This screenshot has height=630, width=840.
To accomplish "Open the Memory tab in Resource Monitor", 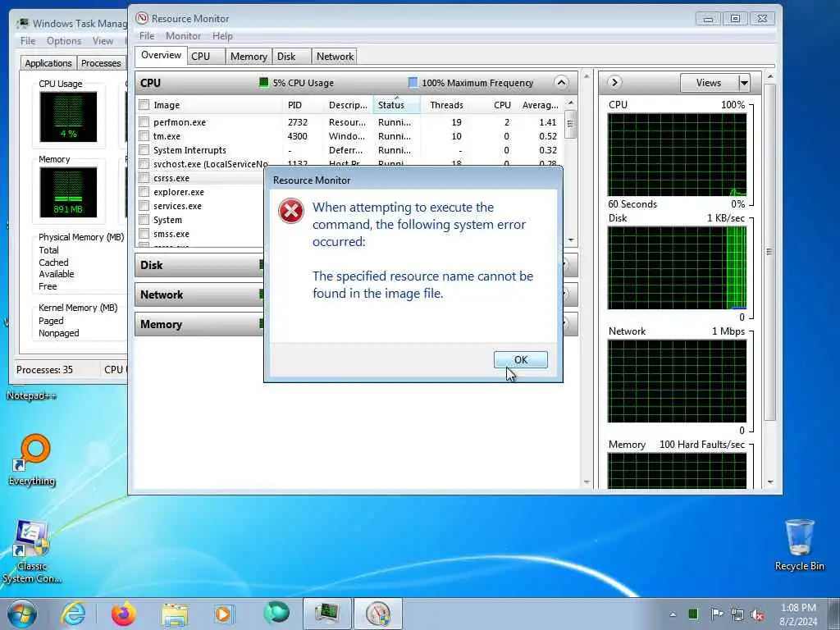I will coord(249,57).
